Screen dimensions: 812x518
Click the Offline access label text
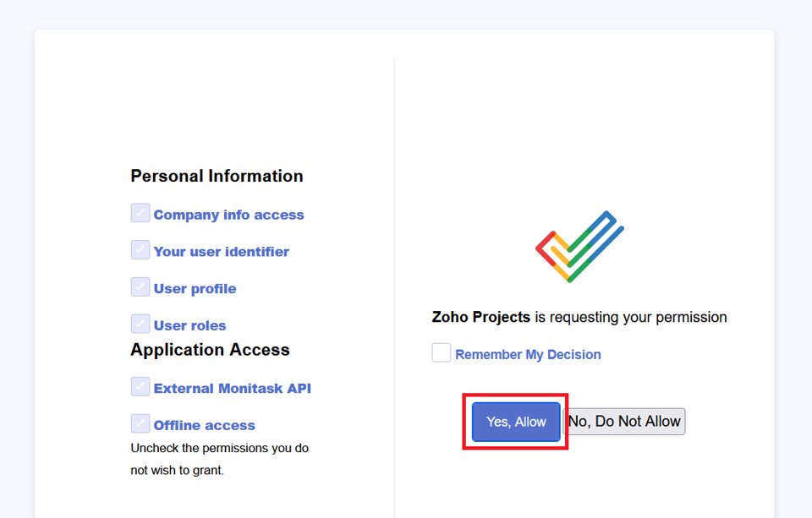point(204,425)
